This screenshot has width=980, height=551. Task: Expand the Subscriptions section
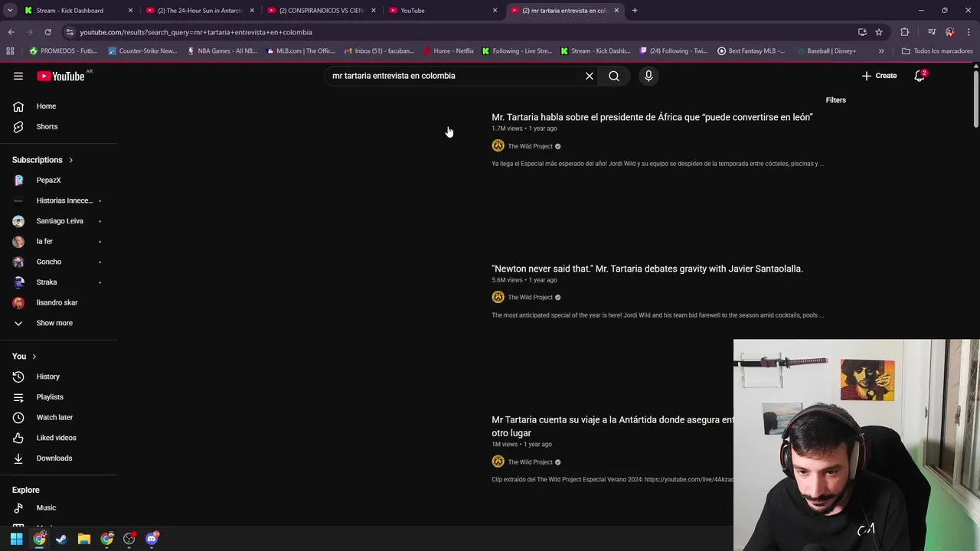43,160
